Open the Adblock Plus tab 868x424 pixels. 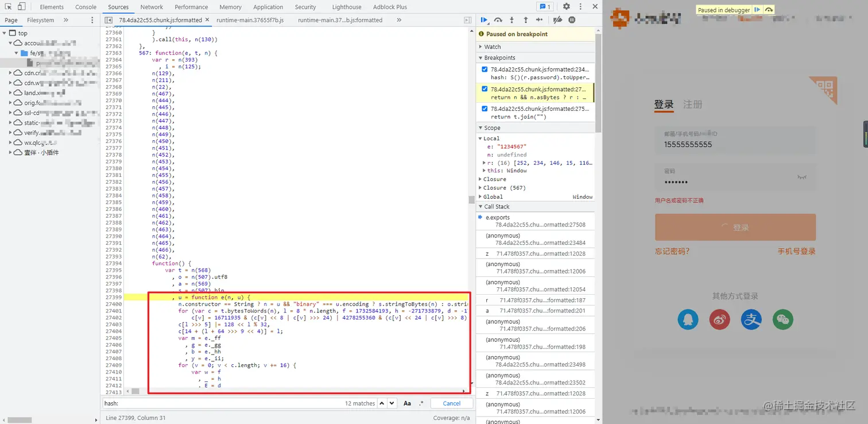(390, 7)
